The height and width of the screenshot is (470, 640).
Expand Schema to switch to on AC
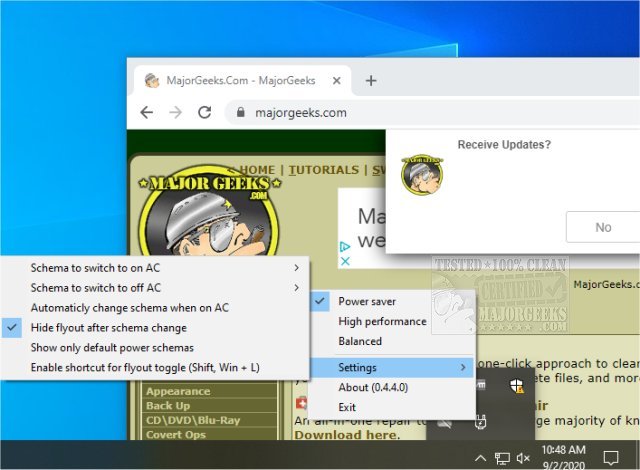coord(155,268)
